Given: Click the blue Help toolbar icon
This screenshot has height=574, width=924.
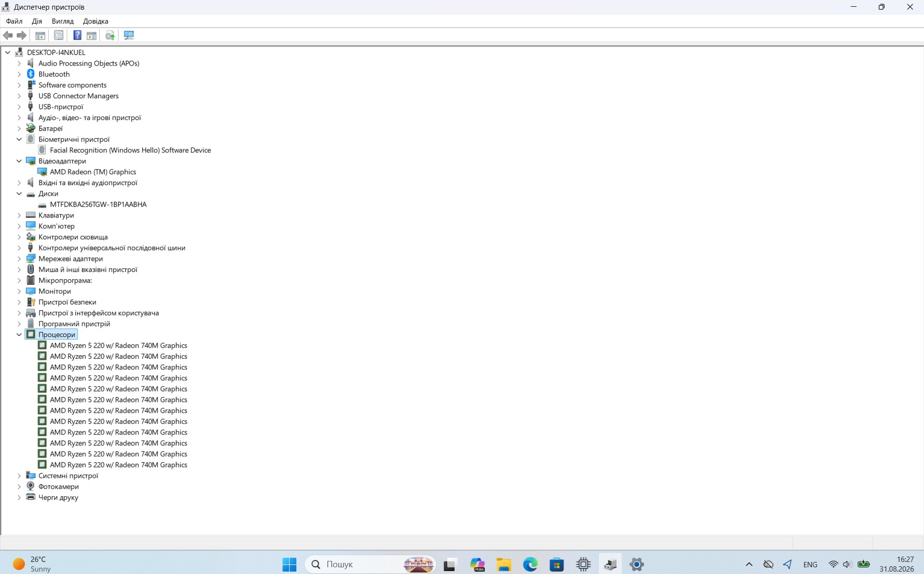Looking at the screenshot, I should point(77,35).
